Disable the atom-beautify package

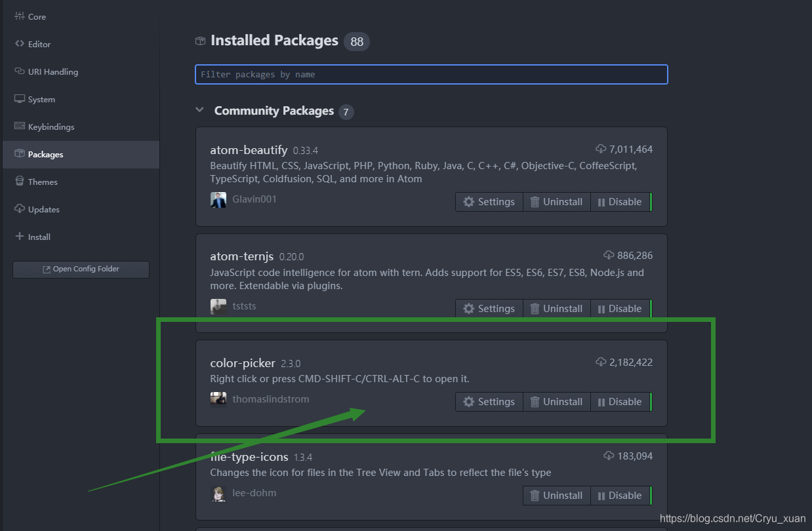pyautogui.click(x=620, y=202)
